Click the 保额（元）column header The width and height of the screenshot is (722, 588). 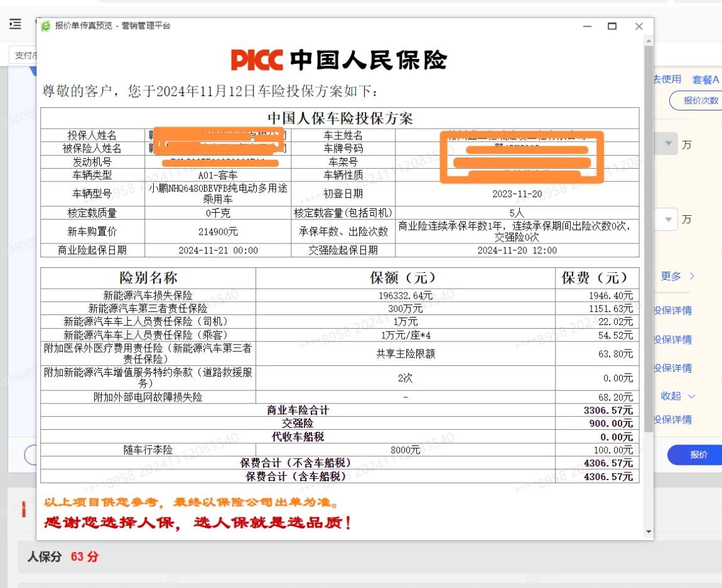click(405, 278)
